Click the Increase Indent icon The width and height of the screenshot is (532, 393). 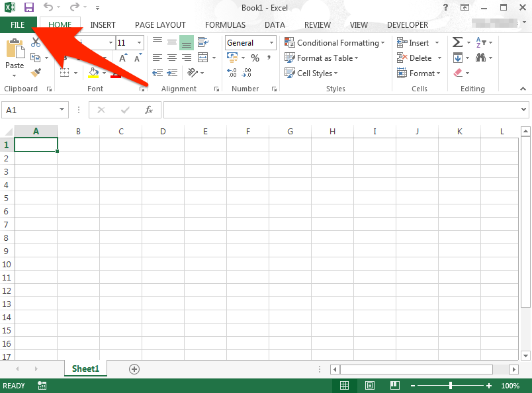(x=172, y=73)
